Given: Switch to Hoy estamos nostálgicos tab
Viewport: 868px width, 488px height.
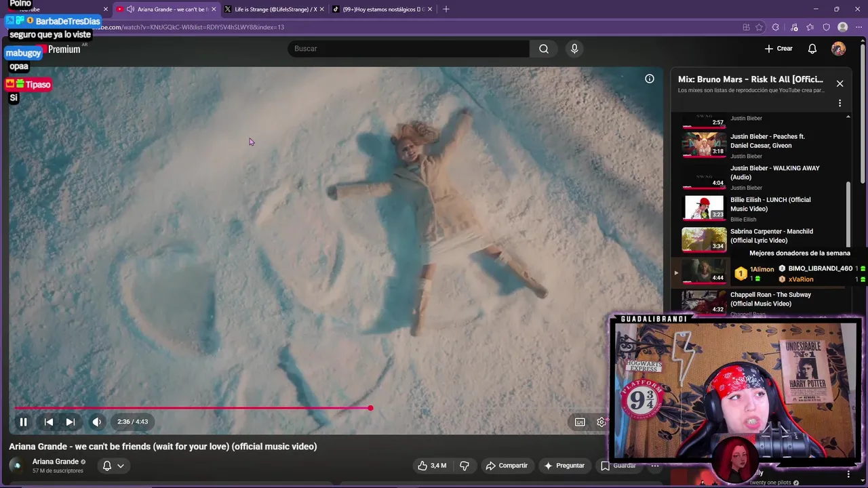Looking at the screenshot, I should (384, 9).
